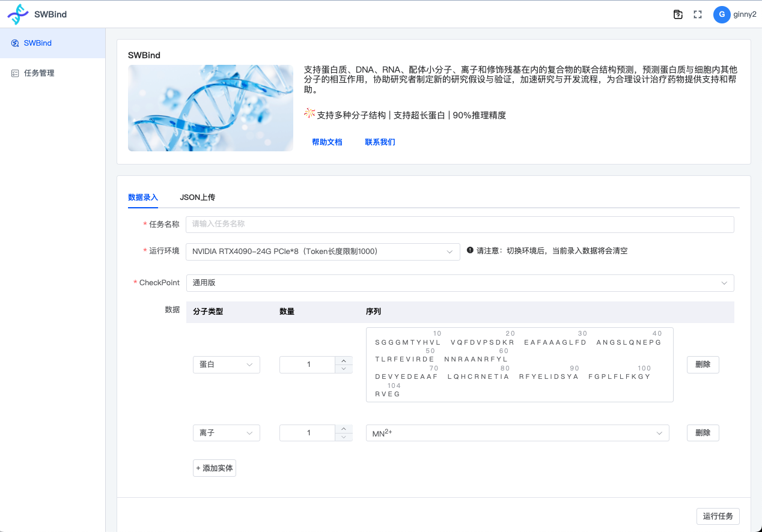The image size is (762, 532).
Task: Open the help clipboard icon in the header
Action: coord(678,14)
